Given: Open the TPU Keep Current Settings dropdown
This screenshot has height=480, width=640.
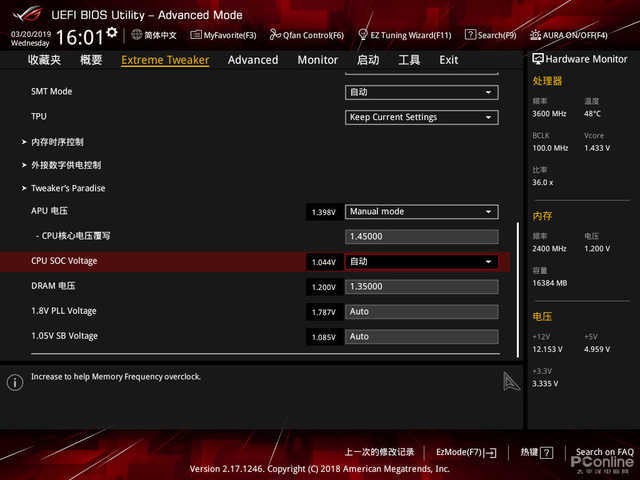Looking at the screenshot, I should point(422,117).
